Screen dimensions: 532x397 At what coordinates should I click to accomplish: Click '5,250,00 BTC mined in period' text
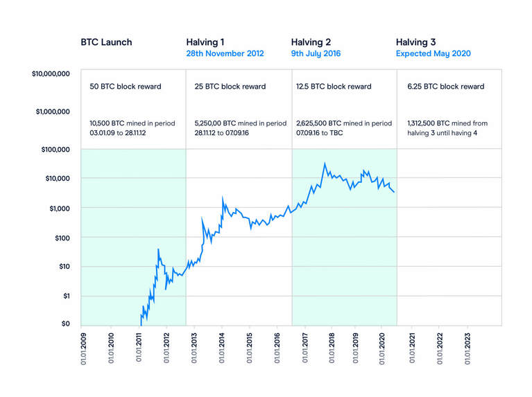point(241,123)
